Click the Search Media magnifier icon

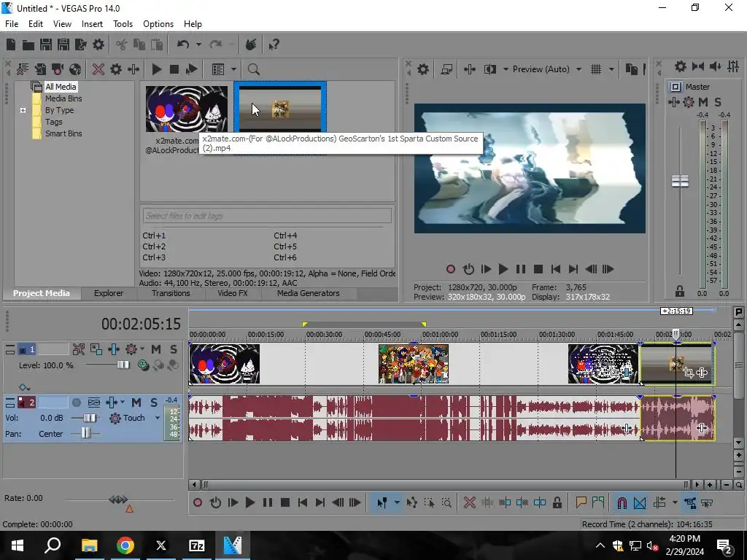point(253,69)
